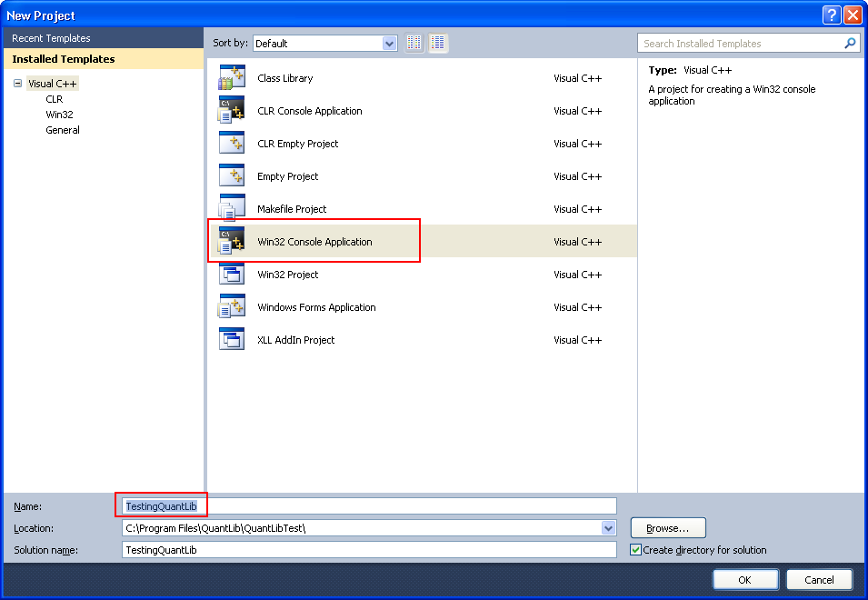Click the Windows Forms Application icon
This screenshot has width=868, height=600.
(232, 306)
